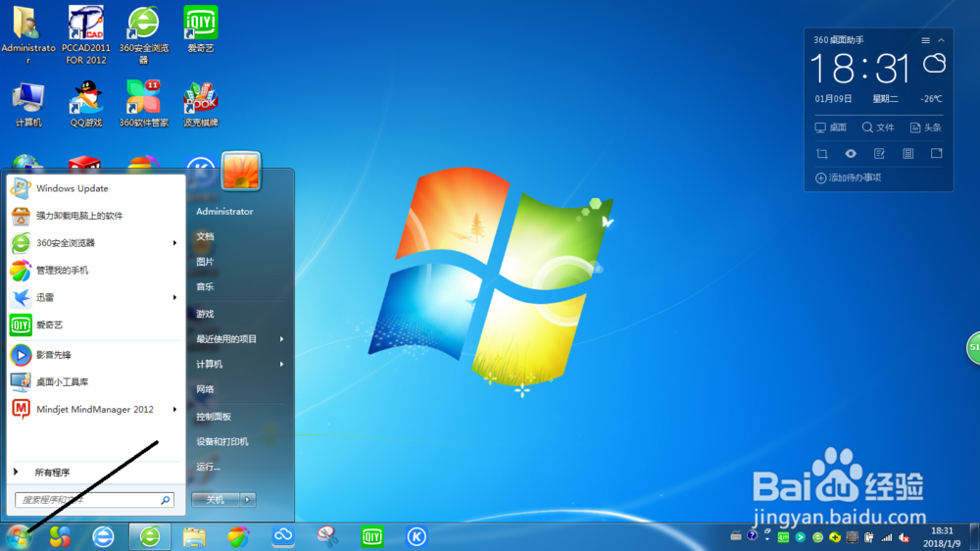Click the 关机 shutdown button
Image resolution: width=980 pixels, height=551 pixels.
coord(215,499)
